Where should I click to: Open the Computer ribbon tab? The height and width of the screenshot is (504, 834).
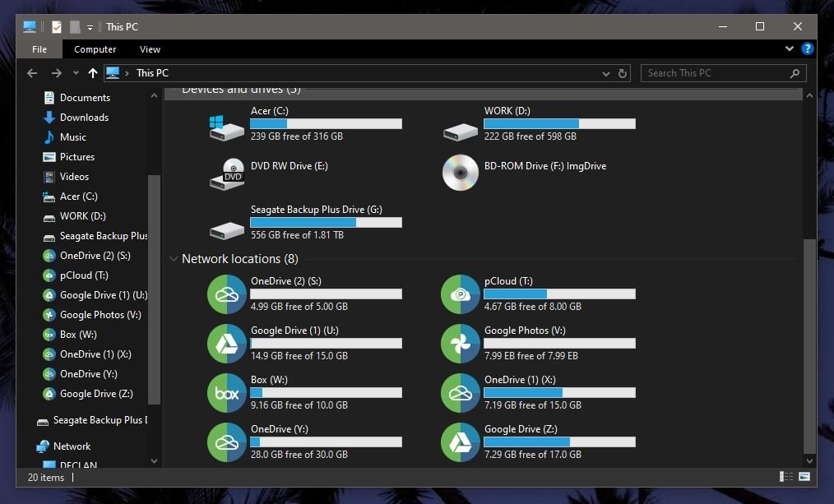pos(95,49)
